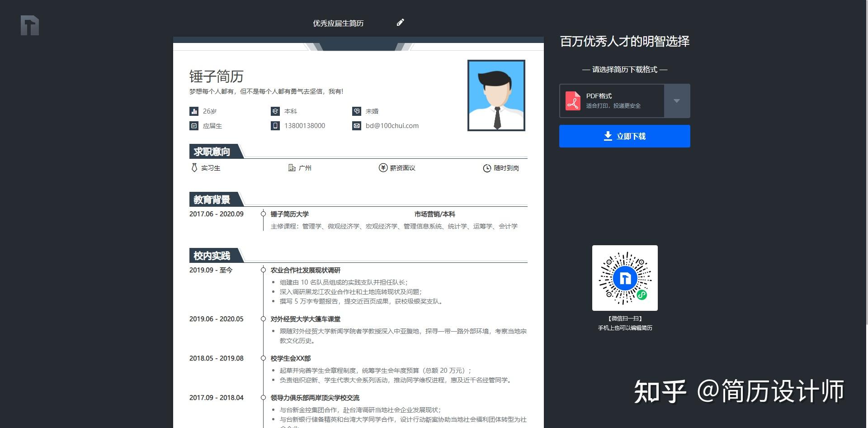The width and height of the screenshot is (868, 428).
Task: Click the date 2017.09 - 2018.04
Action: [x=216, y=398]
